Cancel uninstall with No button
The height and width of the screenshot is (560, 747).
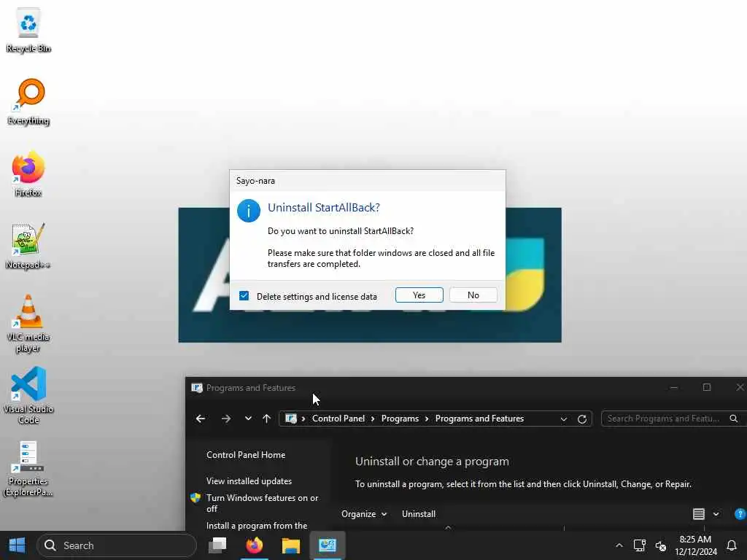pyautogui.click(x=473, y=295)
